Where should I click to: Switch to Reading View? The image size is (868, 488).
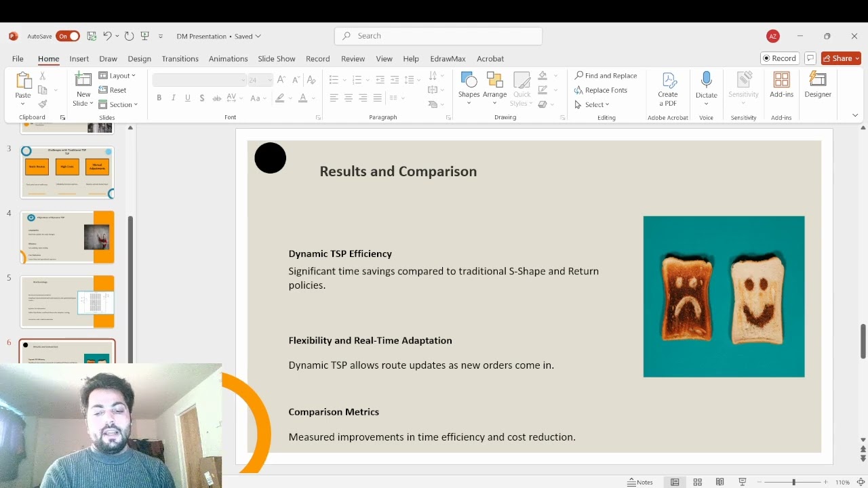pyautogui.click(x=719, y=482)
